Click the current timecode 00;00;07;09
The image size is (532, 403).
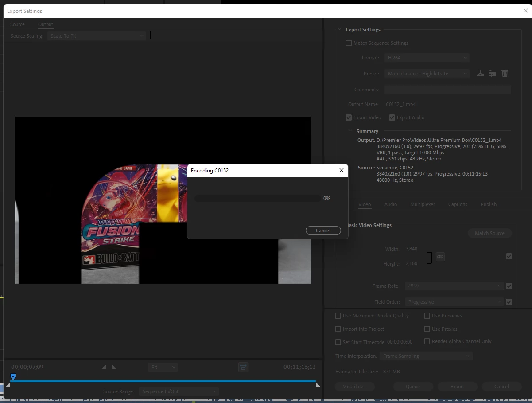pyautogui.click(x=27, y=367)
